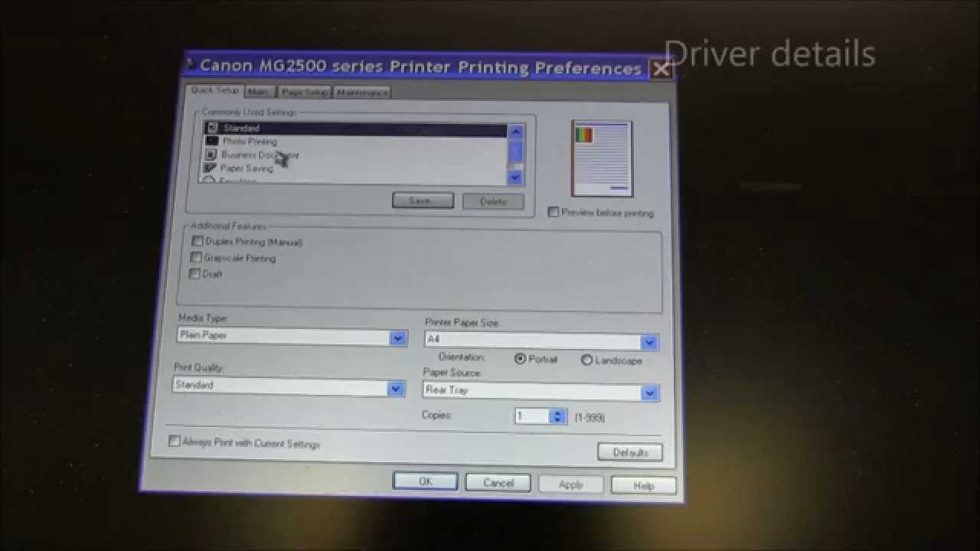Open the Page Setup tab
Screen dimensions: 980x551
[304, 92]
